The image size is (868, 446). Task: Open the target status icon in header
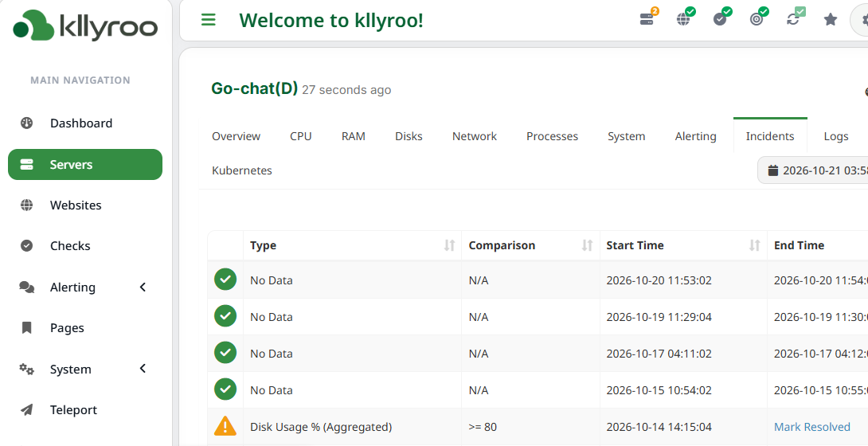[x=757, y=19]
